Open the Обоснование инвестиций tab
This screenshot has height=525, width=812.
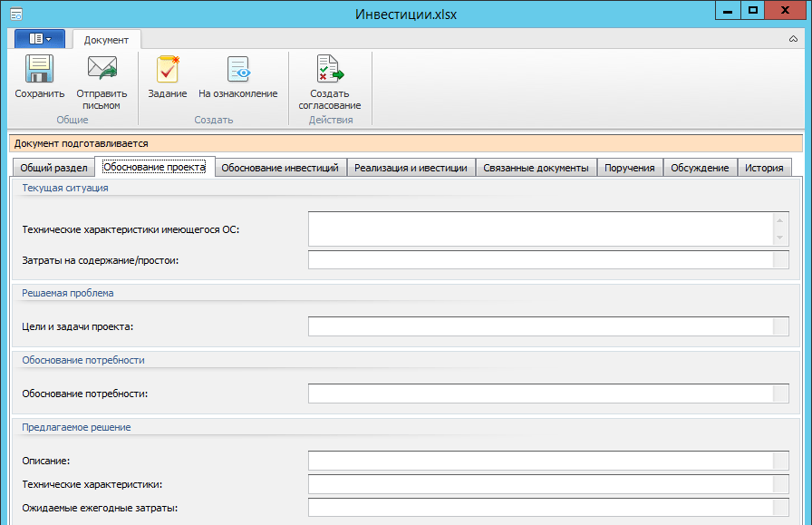tap(280, 168)
